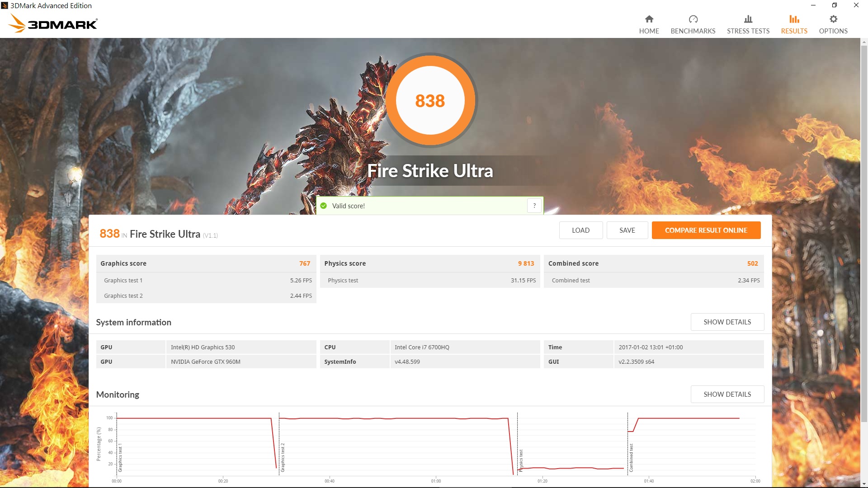Click the Results bars icon
The height and width of the screenshot is (488, 868).
(x=794, y=19)
